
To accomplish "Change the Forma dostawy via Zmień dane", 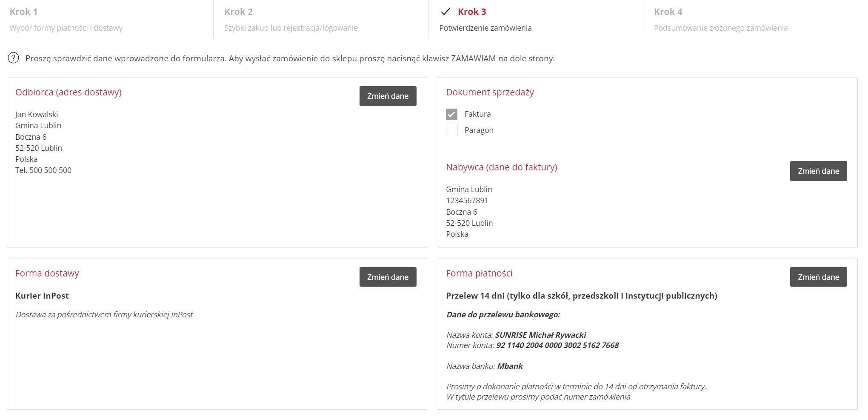I will pyautogui.click(x=388, y=277).
